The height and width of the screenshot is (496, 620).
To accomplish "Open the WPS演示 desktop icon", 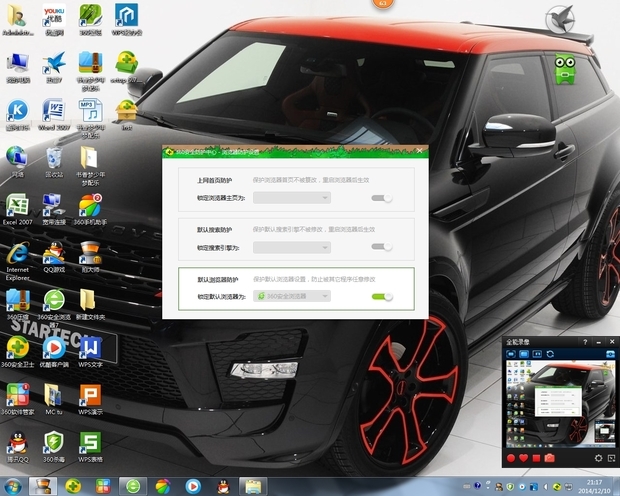I will pos(90,398).
